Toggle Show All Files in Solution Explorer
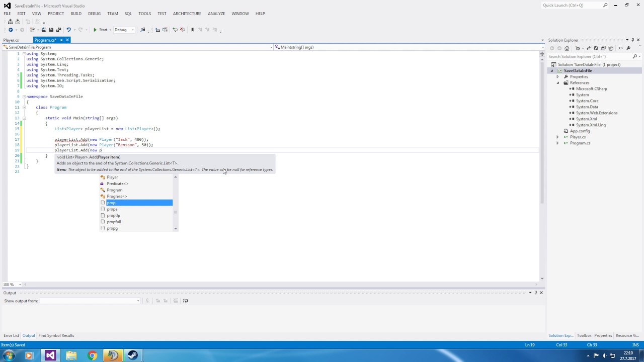The height and width of the screenshot is (362, 644). point(611,48)
